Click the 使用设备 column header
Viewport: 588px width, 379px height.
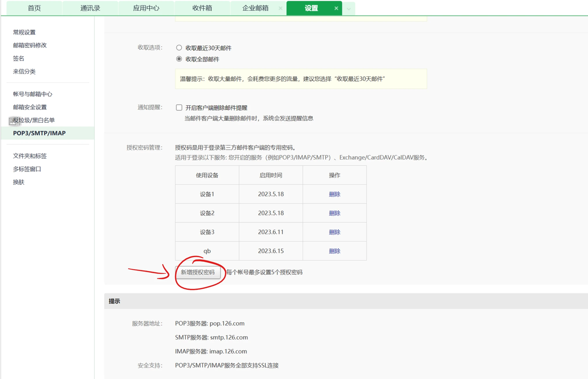click(207, 175)
